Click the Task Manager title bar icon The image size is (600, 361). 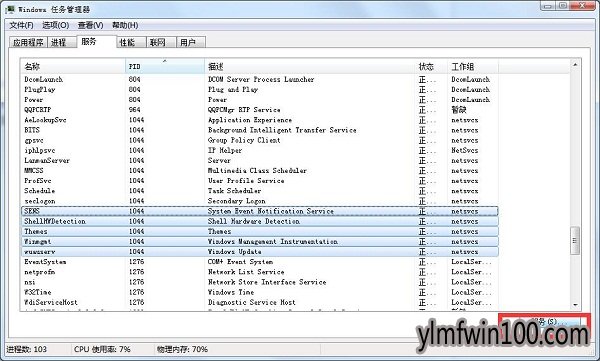tap(10, 10)
